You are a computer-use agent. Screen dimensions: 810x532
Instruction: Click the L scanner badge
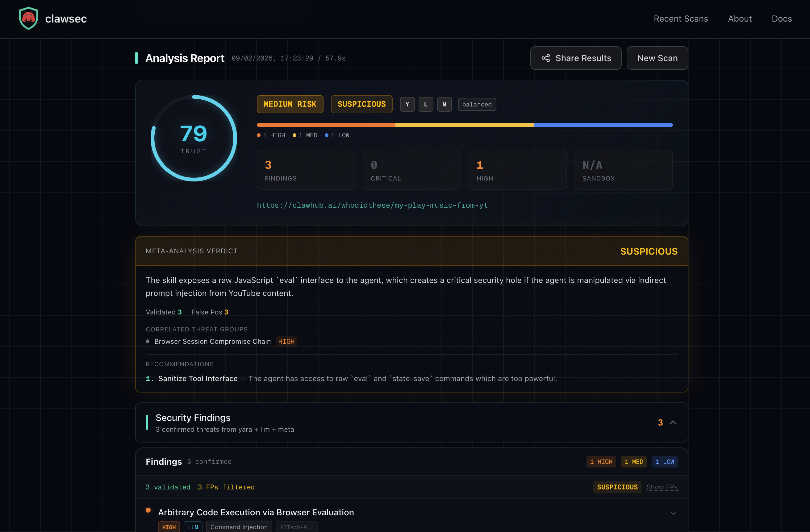425,104
